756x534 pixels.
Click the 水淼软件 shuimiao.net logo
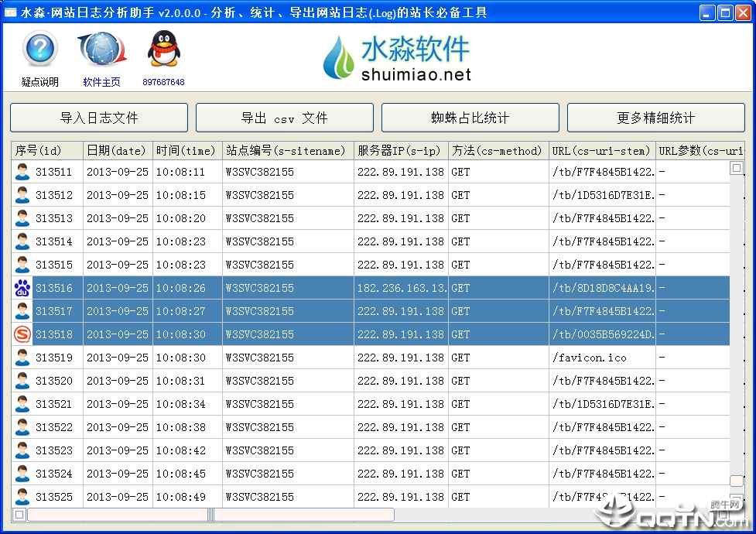397,58
